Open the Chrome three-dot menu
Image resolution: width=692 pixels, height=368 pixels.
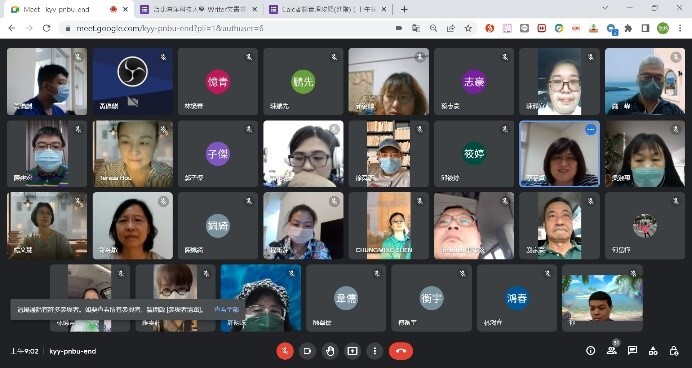[680, 28]
